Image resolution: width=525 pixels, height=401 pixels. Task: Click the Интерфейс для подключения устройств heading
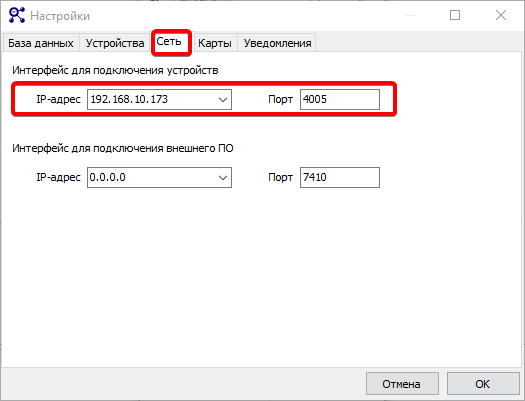tap(115, 70)
